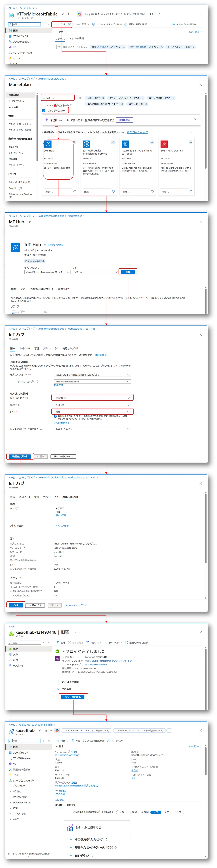217x868 pixels.
Task: Click blue Create button on IoT Hub page
Action: (x=128, y=272)
